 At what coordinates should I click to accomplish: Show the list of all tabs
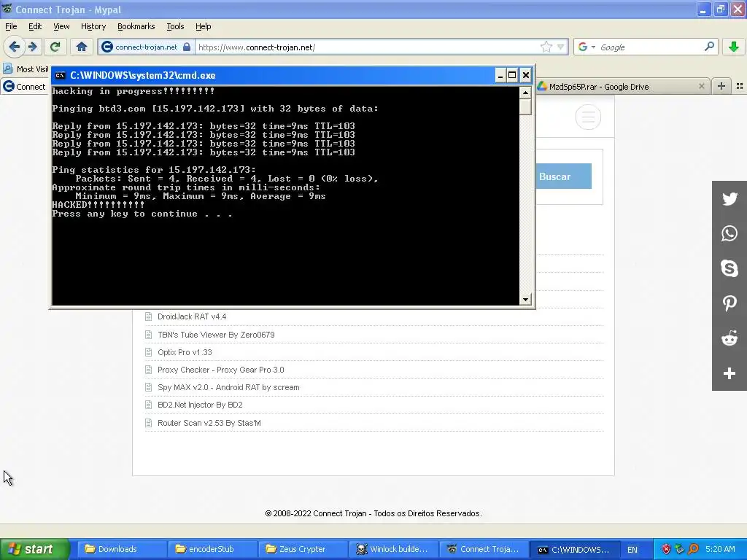(x=740, y=86)
